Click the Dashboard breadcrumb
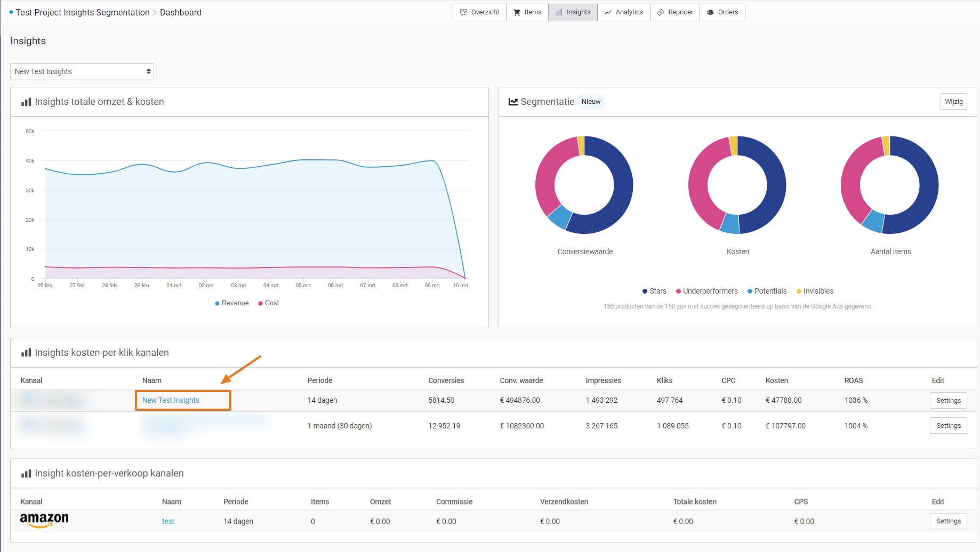 [181, 12]
